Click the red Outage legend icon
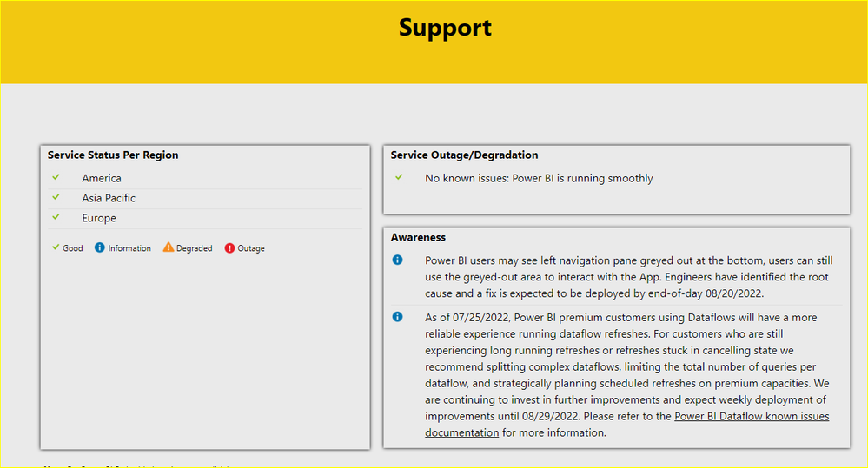 pos(229,247)
